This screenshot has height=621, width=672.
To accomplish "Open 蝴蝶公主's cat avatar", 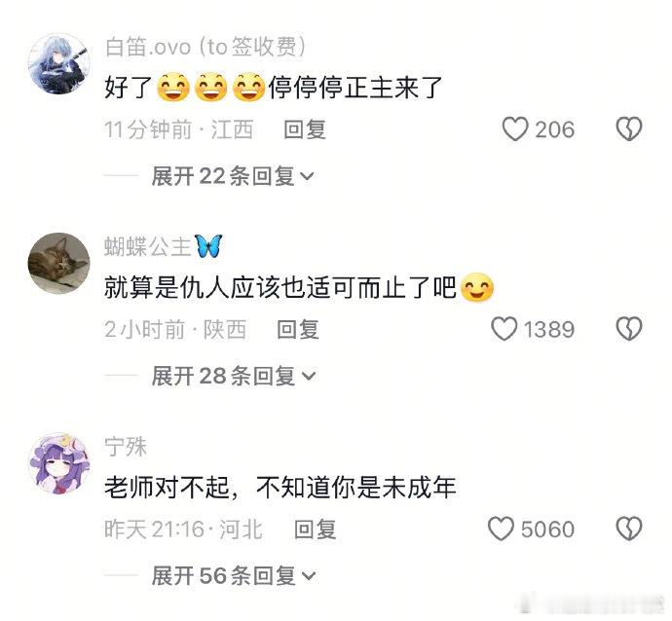I will click(59, 263).
